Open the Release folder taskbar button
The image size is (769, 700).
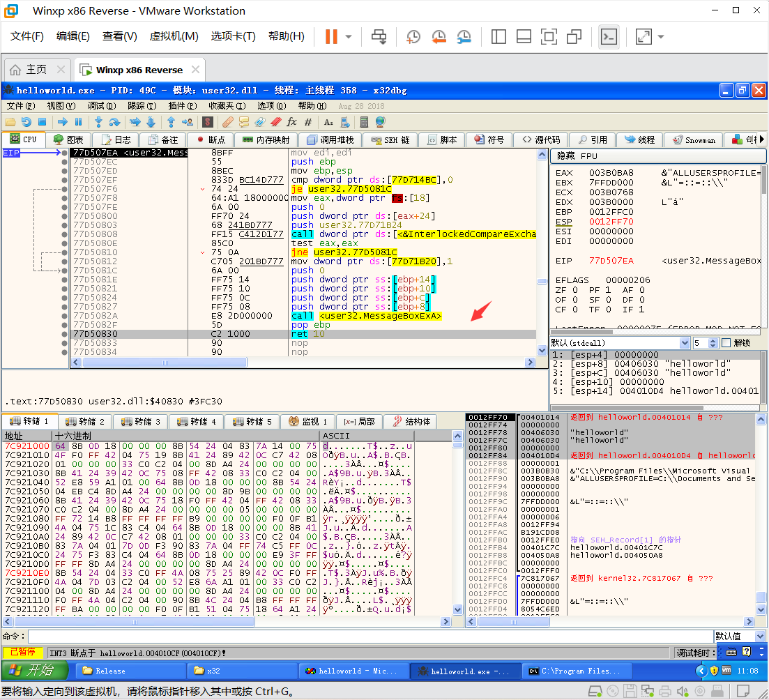click(130, 671)
